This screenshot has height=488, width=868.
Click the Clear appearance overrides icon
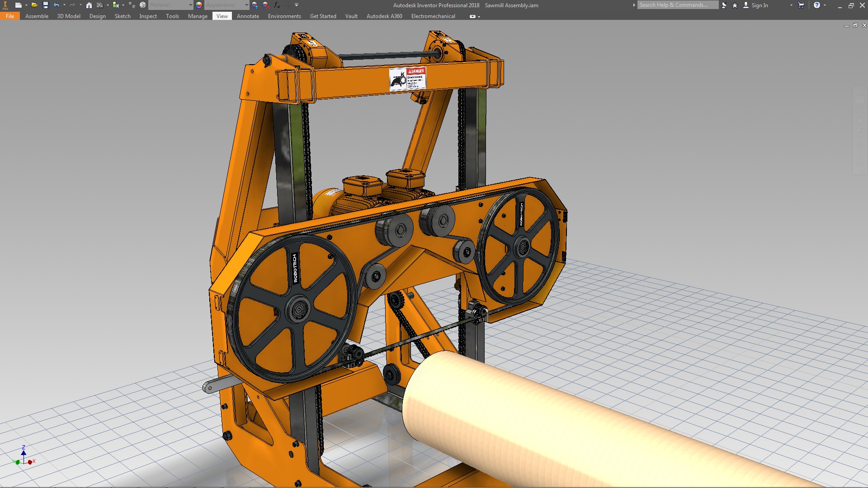coord(266,5)
